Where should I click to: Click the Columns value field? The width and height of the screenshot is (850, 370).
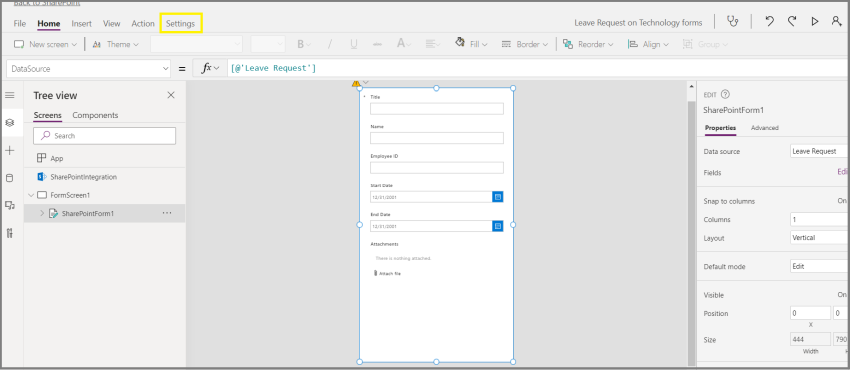coord(820,219)
